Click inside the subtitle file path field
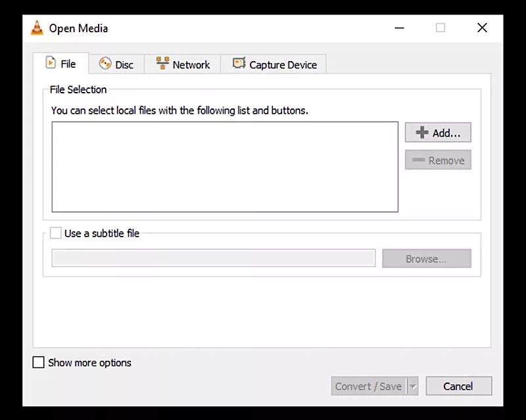This screenshot has height=420, width=526. (213, 258)
